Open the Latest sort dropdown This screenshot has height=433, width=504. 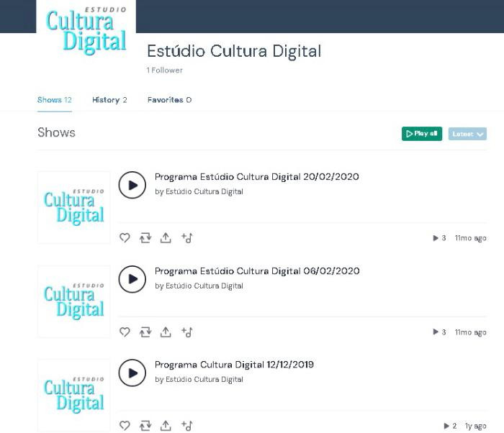[x=467, y=134]
